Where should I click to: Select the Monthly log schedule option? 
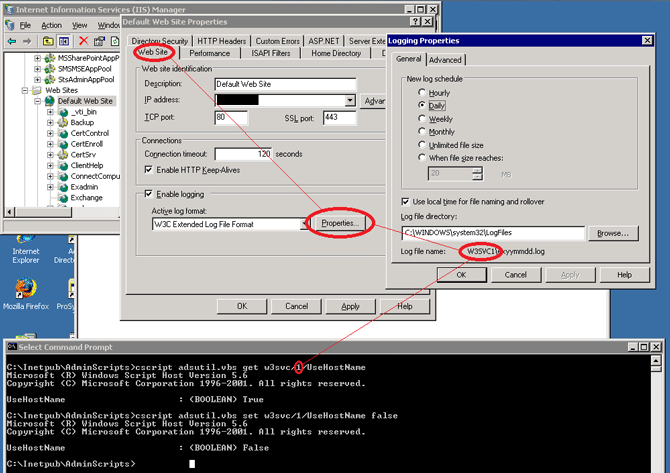coord(422,131)
